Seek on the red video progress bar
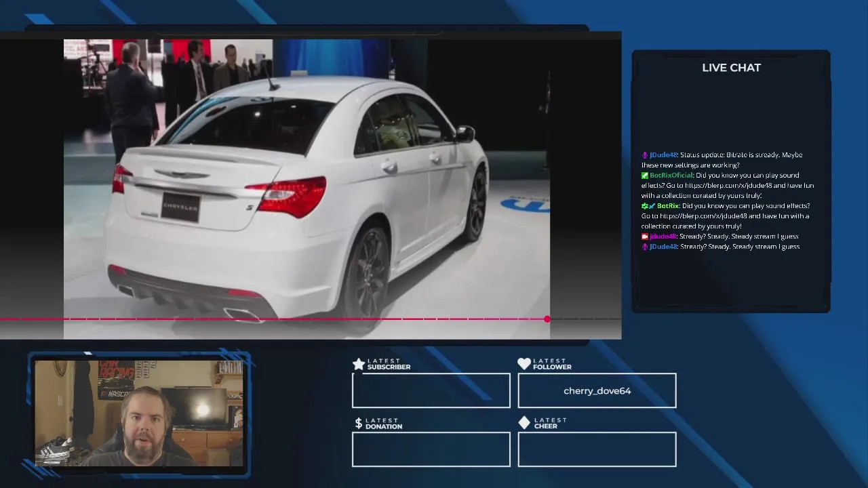This screenshot has width=868, height=488. point(273,319)
